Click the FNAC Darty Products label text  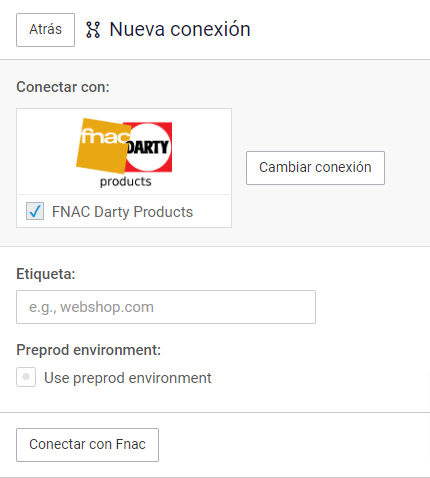pyautogui.click(x=122, y=212)
